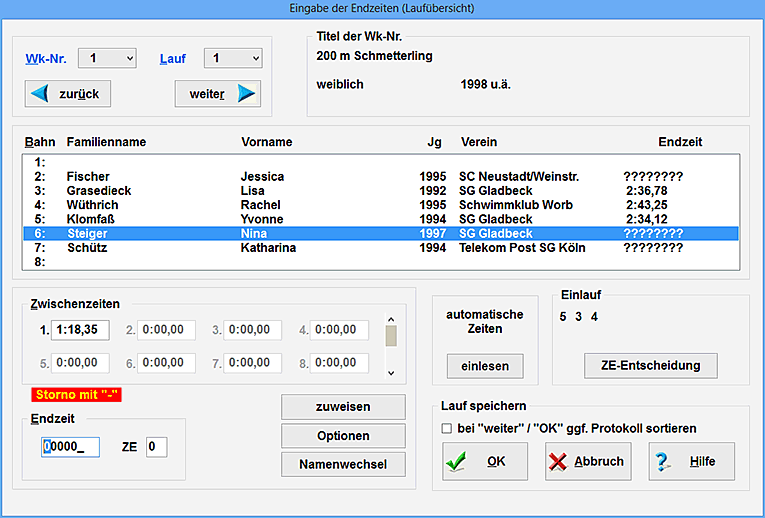765x518 pixels.
Task: Click the ZE number field
Action: click(156, 447)
